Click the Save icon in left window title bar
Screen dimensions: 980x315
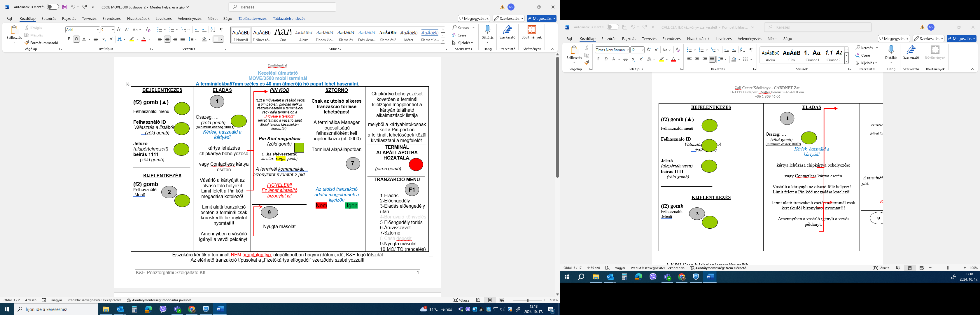pos(65,7)
